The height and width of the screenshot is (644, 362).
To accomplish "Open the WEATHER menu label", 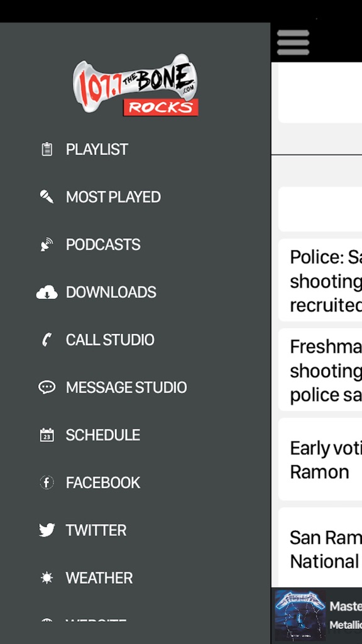I will point(99,579).
